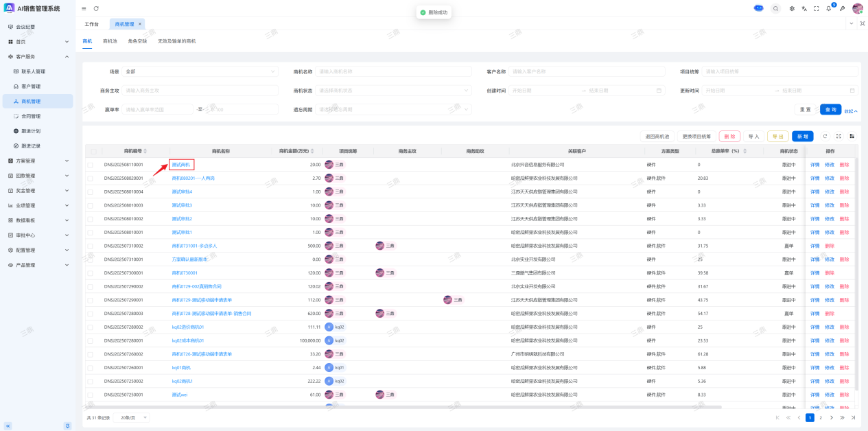Click the table refresh icon
This screenshot has height=431, width=868.
pos(825,136)
